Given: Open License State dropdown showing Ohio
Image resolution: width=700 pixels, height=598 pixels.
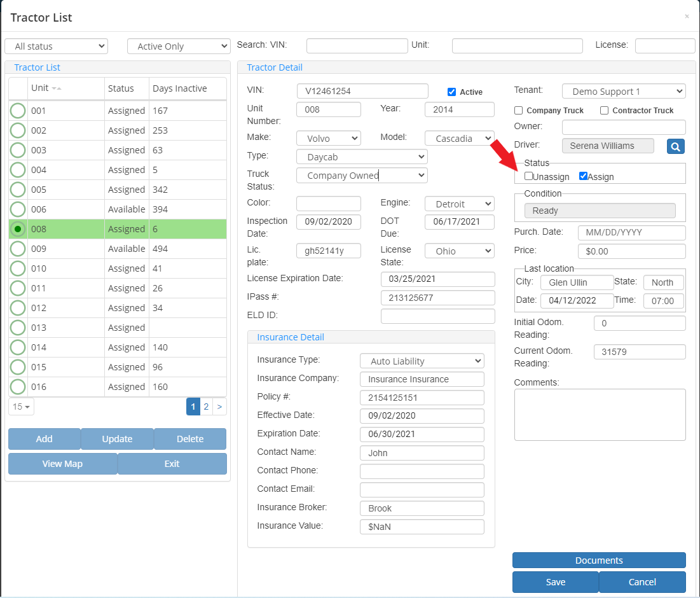Looking at the screenshot, I should 460,251.
